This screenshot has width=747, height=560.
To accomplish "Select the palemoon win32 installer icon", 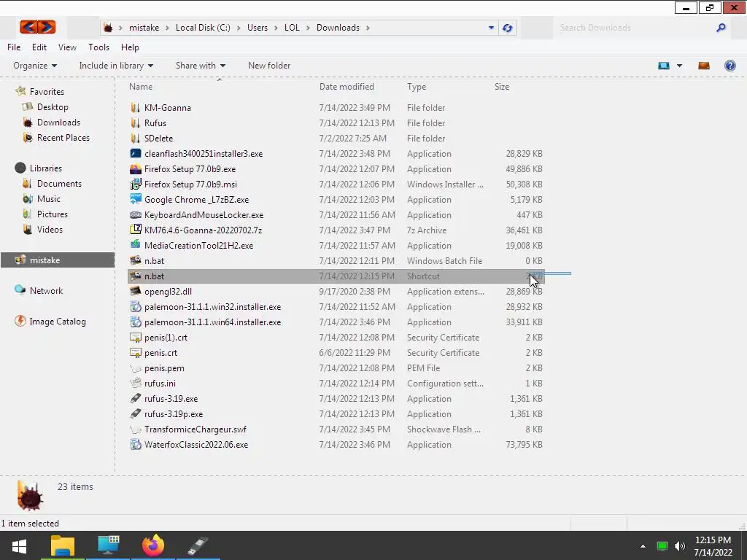I will (x=136, y=307).
